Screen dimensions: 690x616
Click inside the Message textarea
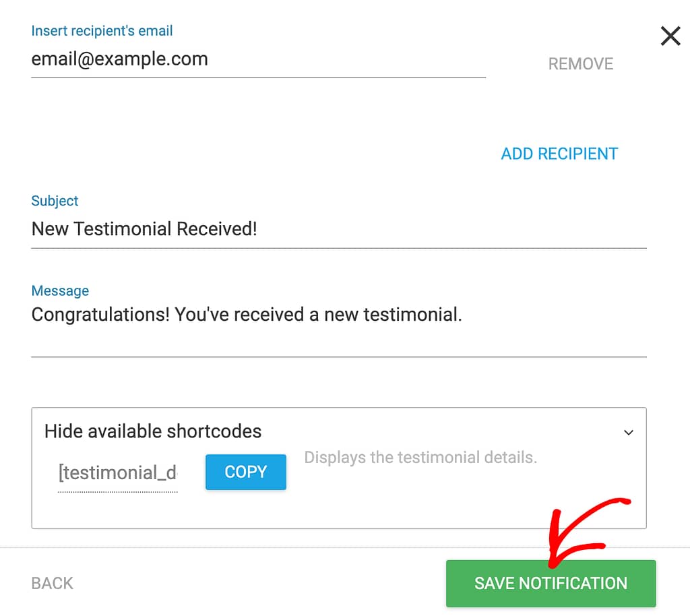click(339, 328)
